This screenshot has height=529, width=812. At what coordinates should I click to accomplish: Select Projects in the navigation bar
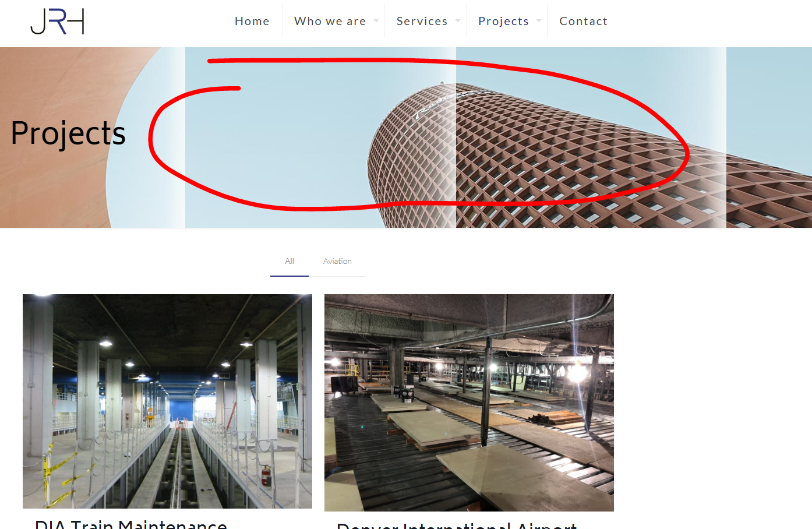pos(503,21)
